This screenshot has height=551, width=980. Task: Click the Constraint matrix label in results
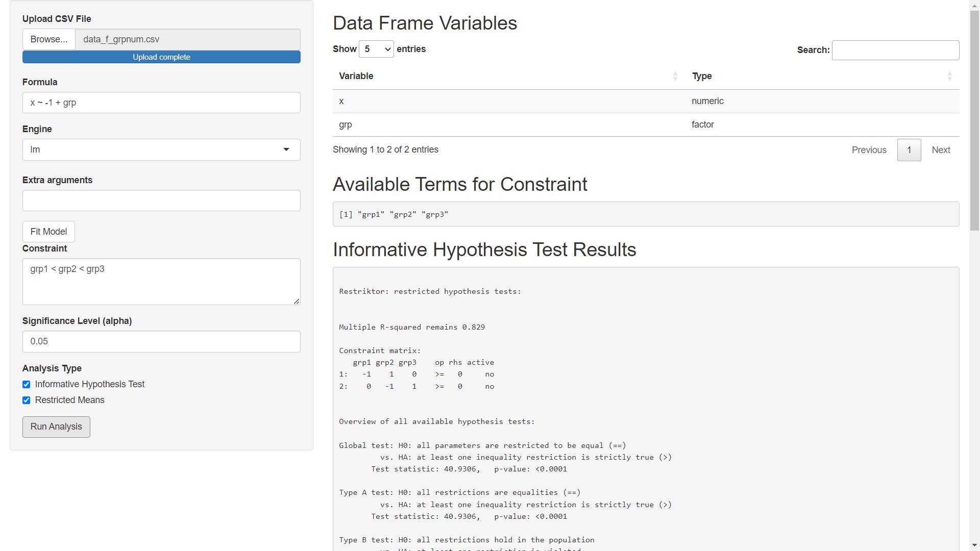tap(380, 350)
